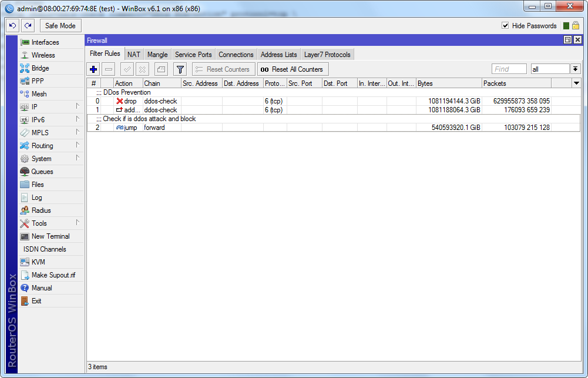
Task: Click the Find input field
Action: (x=509, y=69)
